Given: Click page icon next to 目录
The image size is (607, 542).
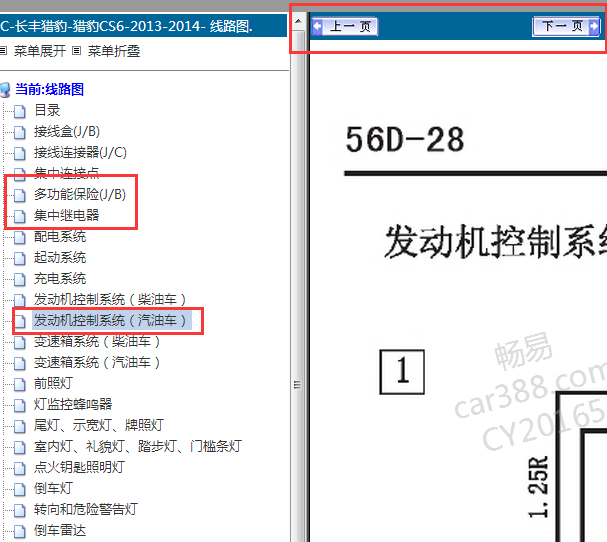Looking at the screenshot, I should [x=20, y=111].
